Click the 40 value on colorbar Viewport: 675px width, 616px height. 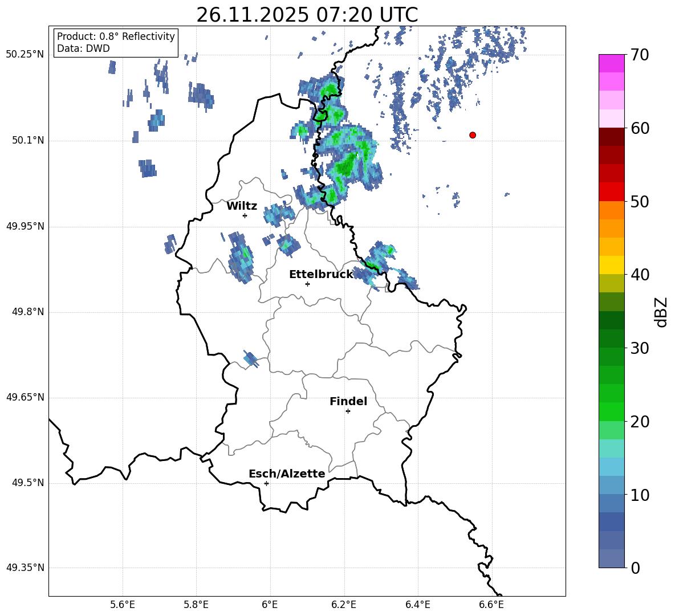(639, 275)
